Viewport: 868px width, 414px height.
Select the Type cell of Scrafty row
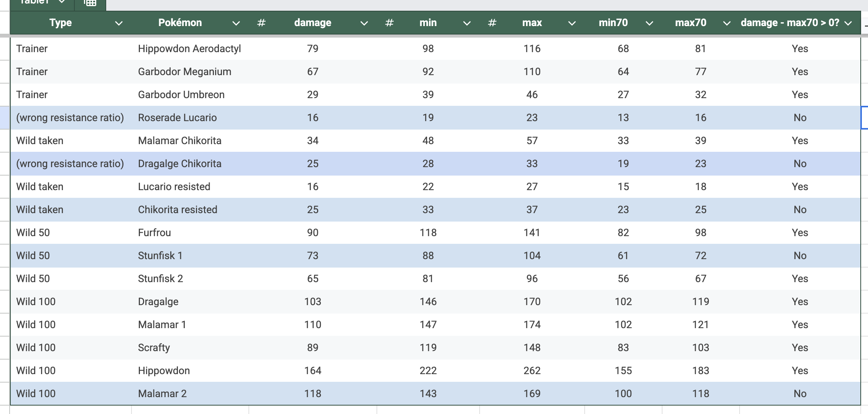coord(36,348)
